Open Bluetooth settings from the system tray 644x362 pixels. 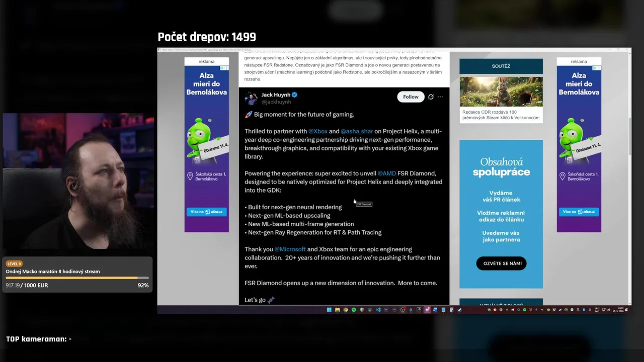click(584, 310)
